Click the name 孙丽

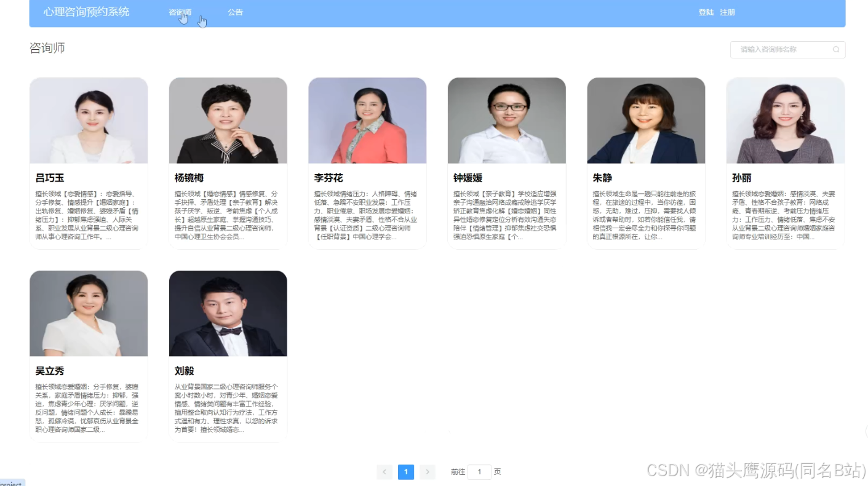coord(742,178)
